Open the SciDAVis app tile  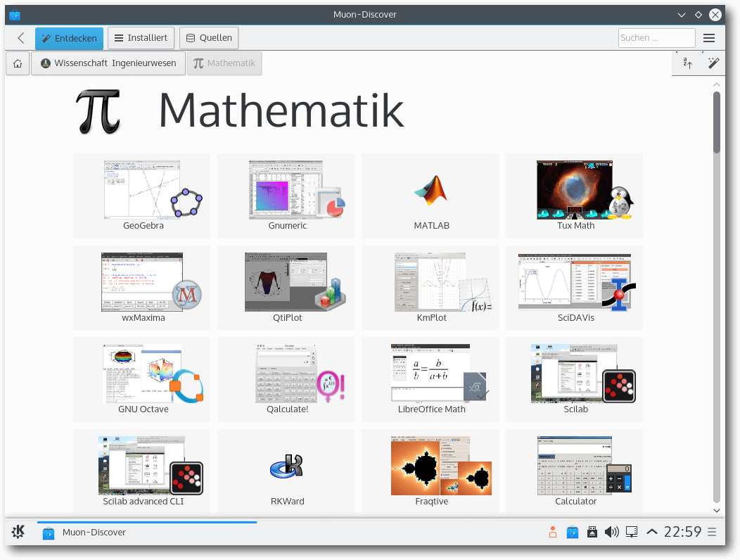tap(575, 288)
